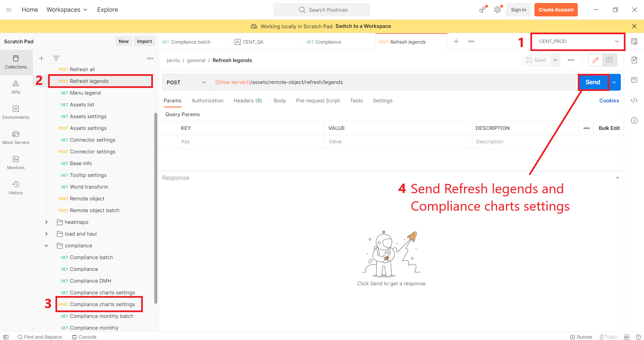This screenshot has width=644, height=340.
Task: Click the Import button
Action: 145,41
